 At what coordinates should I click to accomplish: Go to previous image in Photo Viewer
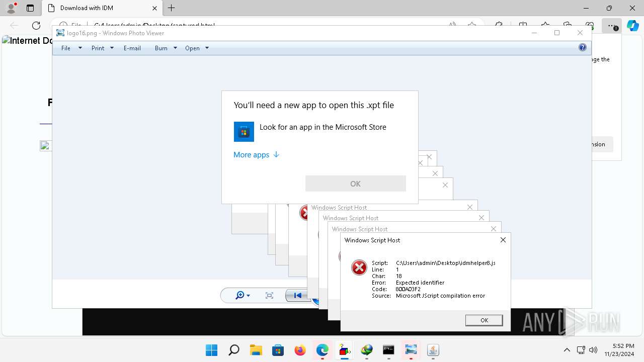tap(297, 296)
